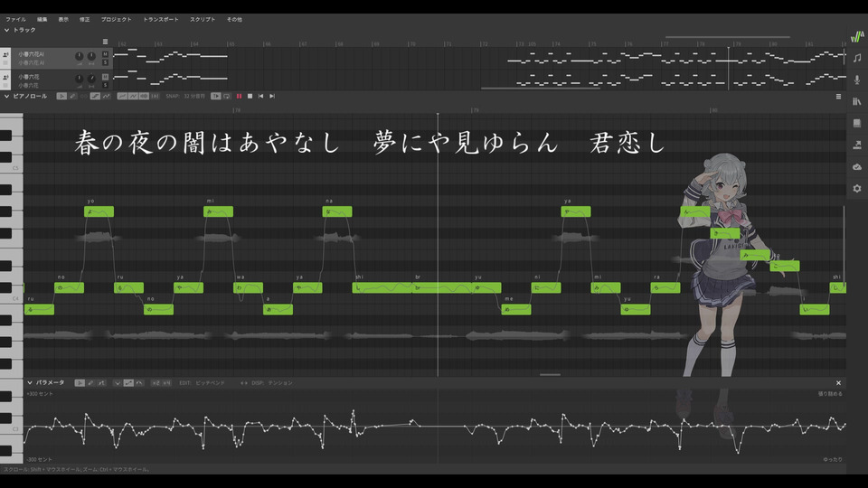Toggle the waveform display button
The image size is (868, 488).
coord(144,97)
